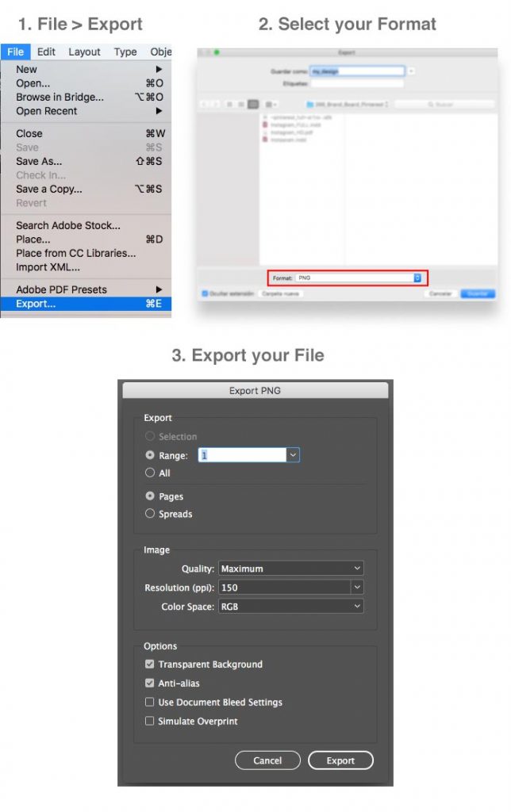
Task: Select the Pages radio button
Action: (x=150, y=496)
